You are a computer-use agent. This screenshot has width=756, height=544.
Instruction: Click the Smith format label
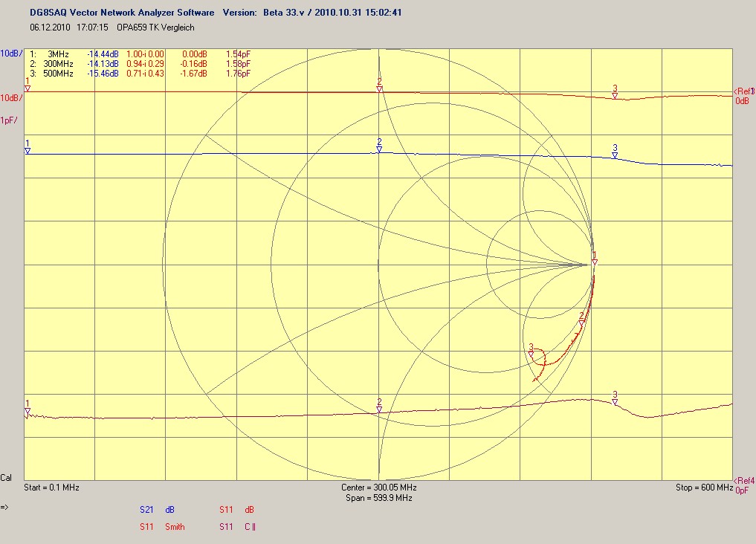coord(175,527)
